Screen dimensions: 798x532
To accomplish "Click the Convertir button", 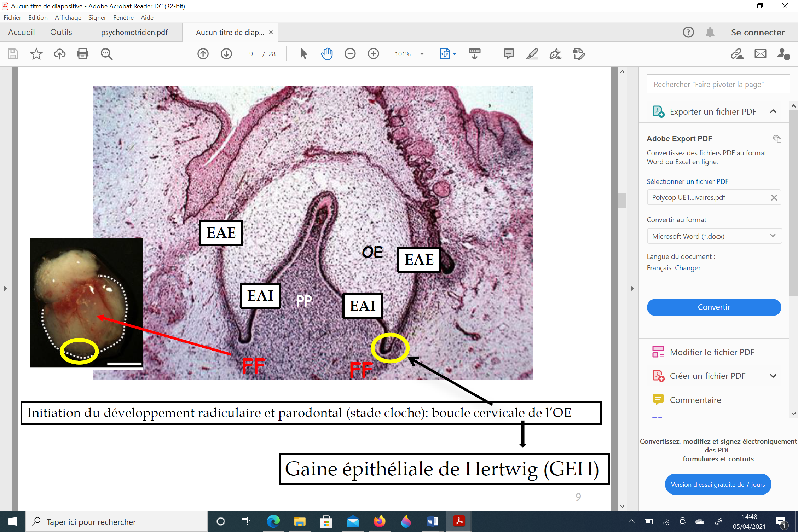I will coord(713,307).
